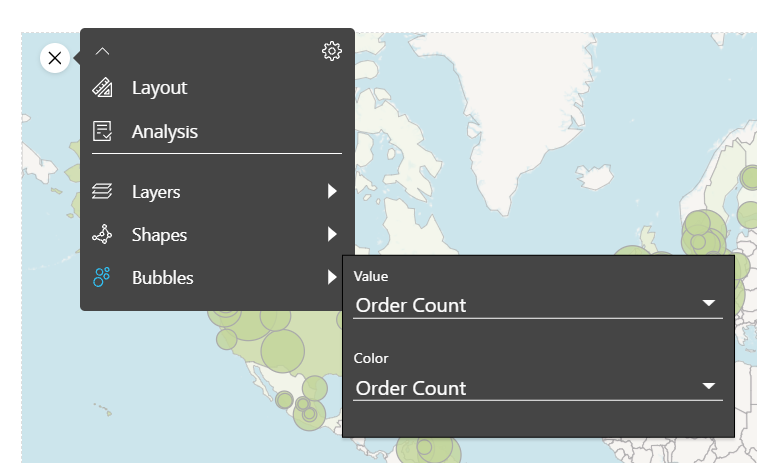Viewport: 757px width, 463px height.
Task: Click the Bubbles submenu arrow
Action: tap(332, 277)
